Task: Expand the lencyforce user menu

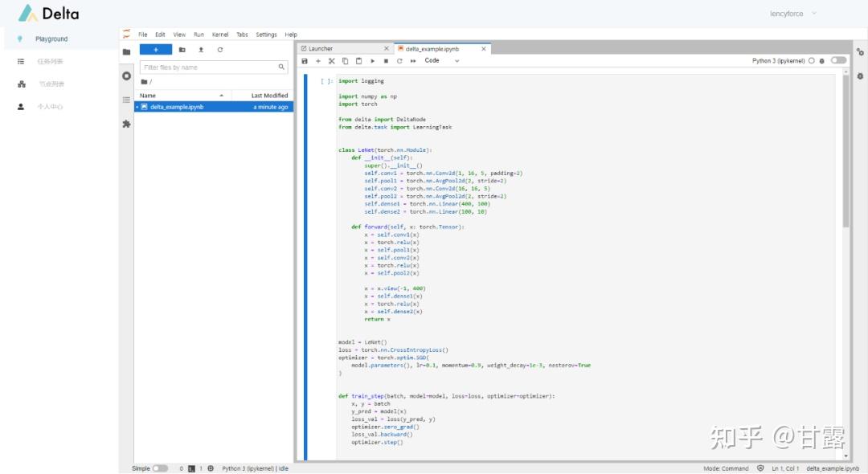Action: 792,14
